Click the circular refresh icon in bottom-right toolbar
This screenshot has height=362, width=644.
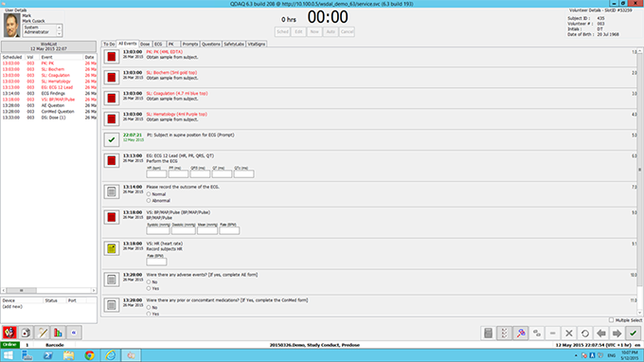[585, 334]
